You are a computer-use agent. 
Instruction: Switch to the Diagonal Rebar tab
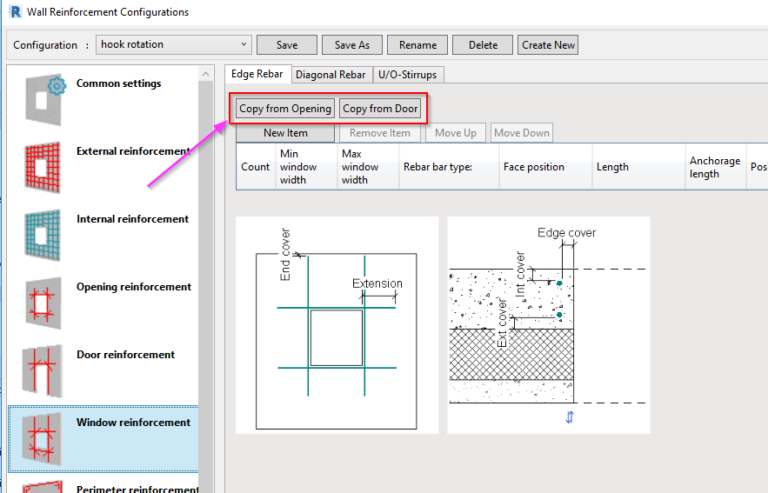coord(331,75)
